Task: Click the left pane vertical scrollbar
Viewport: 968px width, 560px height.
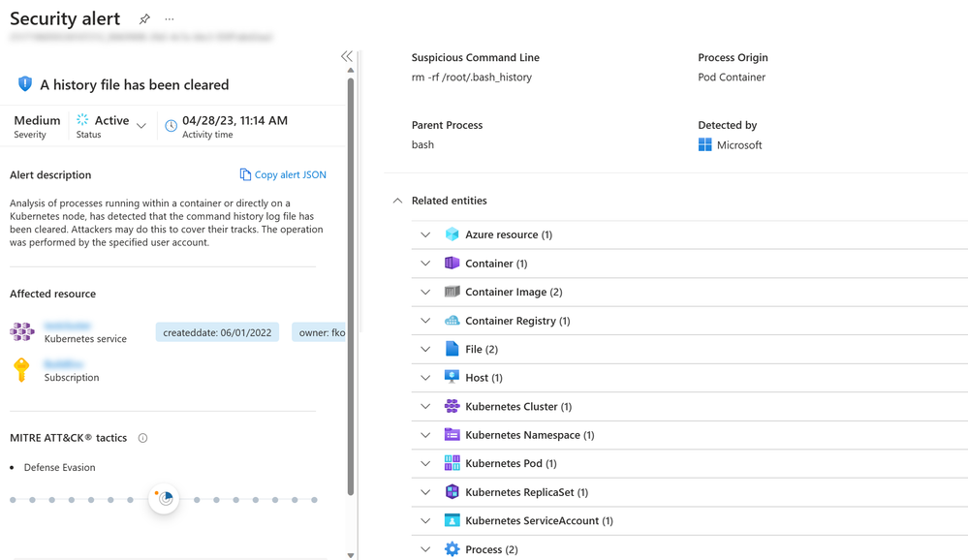Action: [351, 291]
